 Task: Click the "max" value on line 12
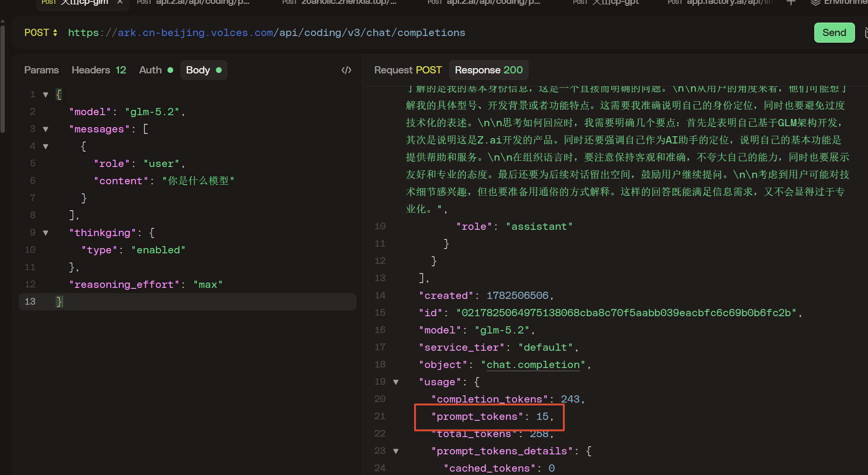(x=208, y=285)
